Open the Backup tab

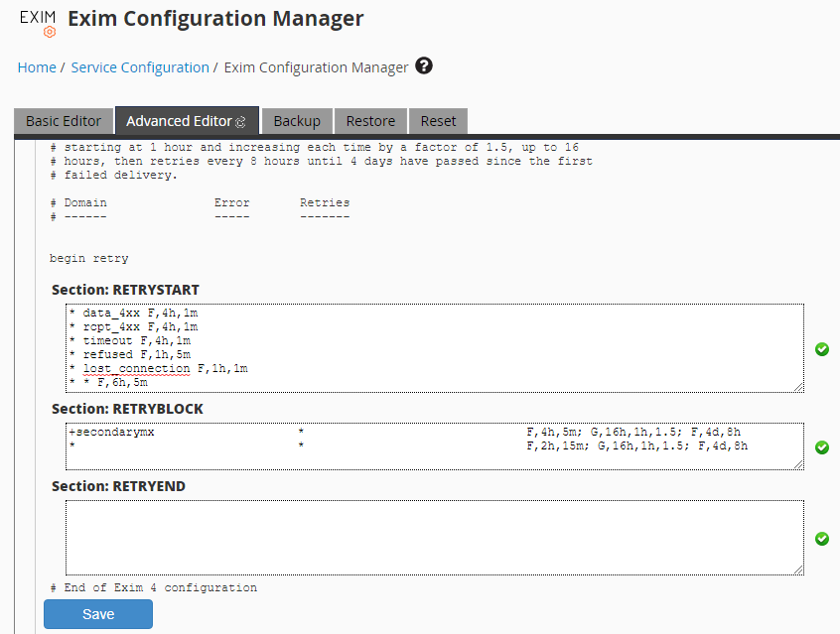pyautogui.click(x=297, y=121)
